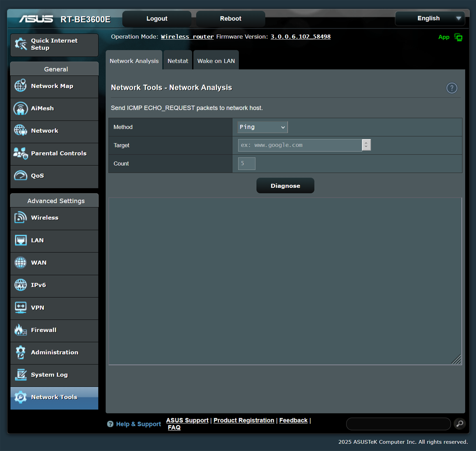Click the Administration gear-person icon
Viewport: 476px width, 451px height.
[x=21, y=352]
